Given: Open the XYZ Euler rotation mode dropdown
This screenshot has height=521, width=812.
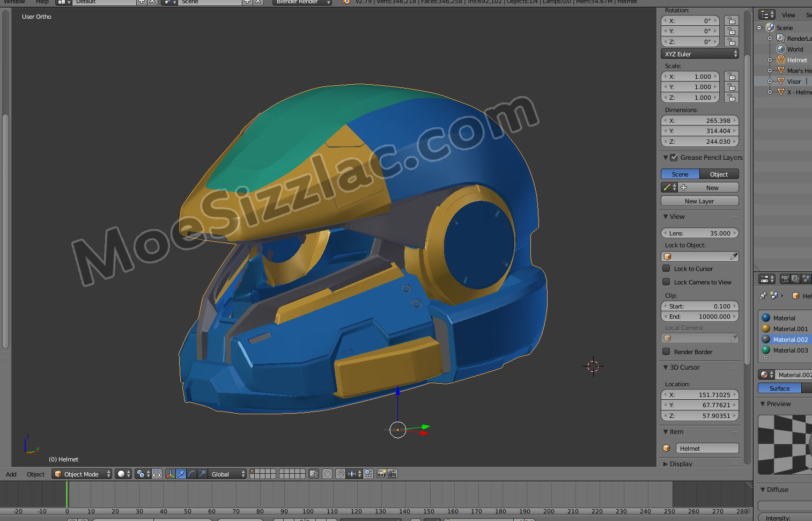Looking at the screenshot, I should click(700, 54).
